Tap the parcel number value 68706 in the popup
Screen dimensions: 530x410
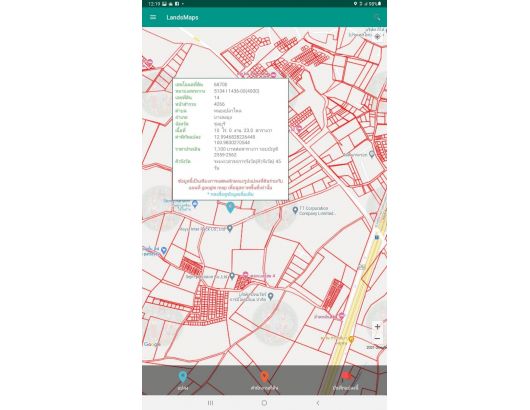[221, 84]
